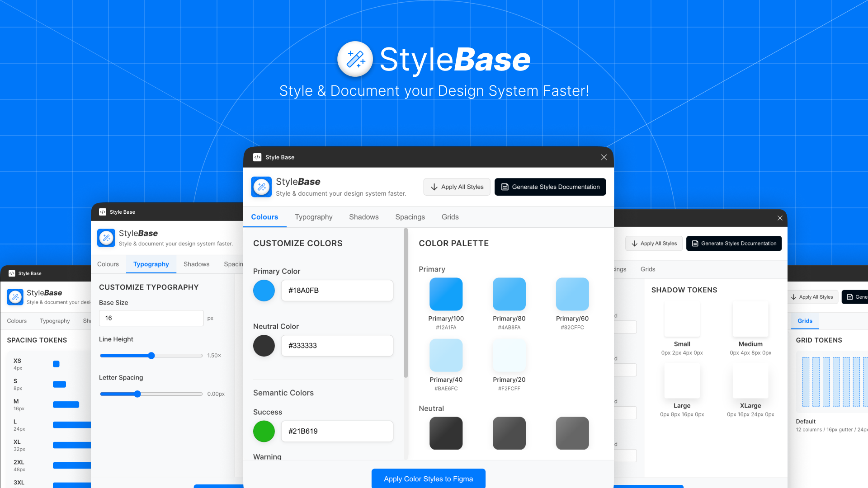Select Grids tab in Shadows window
This screenshot has height=488, width=868.
pyautogui.click(x=648, y=269)
